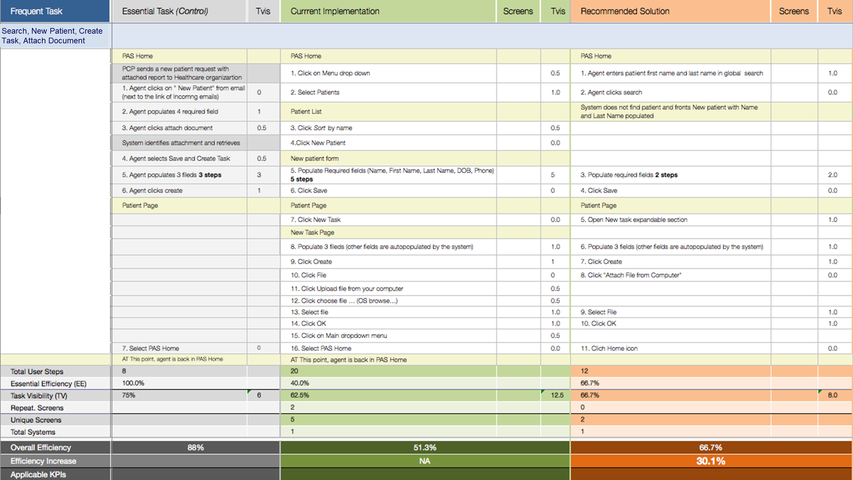This screenshot has width=853, height=480.
Task: Select the 'Essential Efficiency (EE)' row label
Action: pyautogui.click(x=55, y=383)
